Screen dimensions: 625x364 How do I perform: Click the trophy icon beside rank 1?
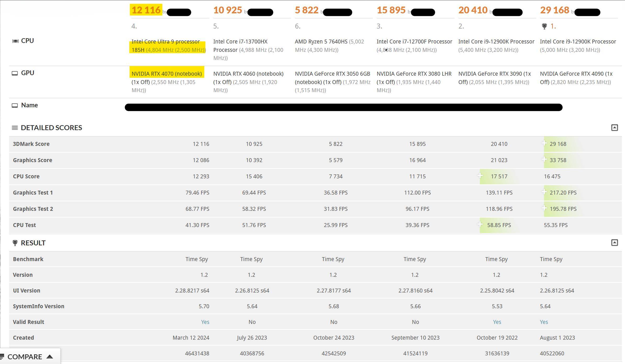pyautogui.click(x=544, y=26)
